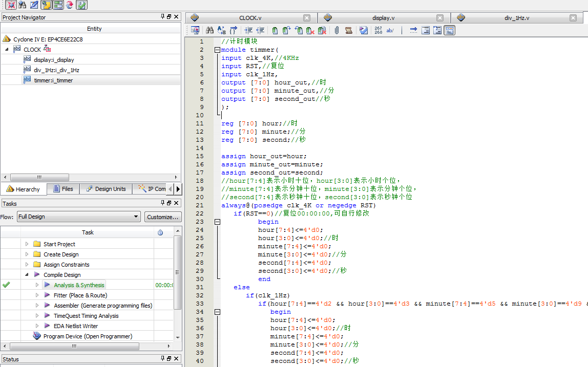Screen dimensions: 588x367
Task: Click the main toolbar binoculars icon
Action: coord(23,5)
